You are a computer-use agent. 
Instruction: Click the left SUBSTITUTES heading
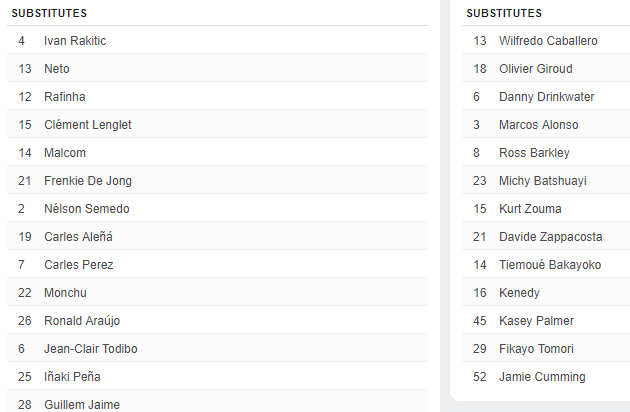point(49,13)
